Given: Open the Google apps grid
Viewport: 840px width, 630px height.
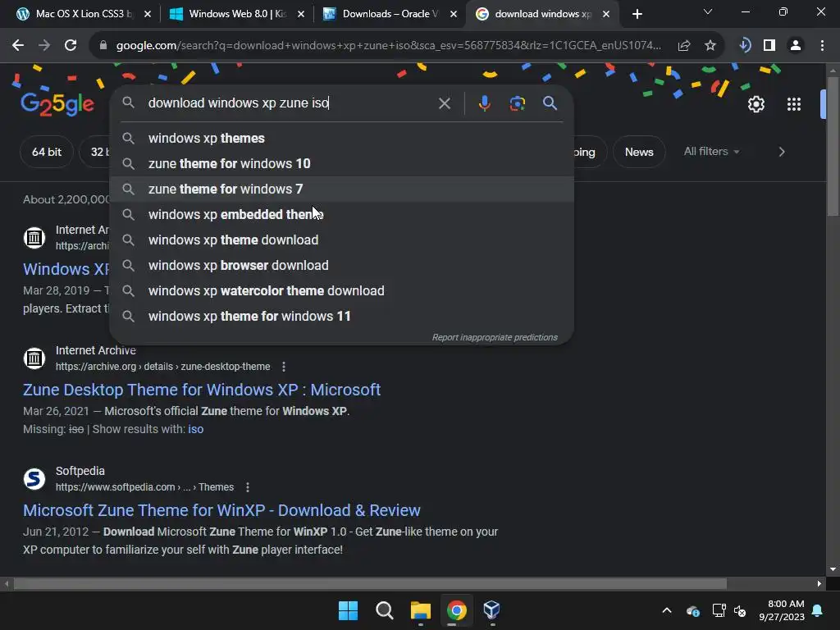Looking at the screenshot, I should [794, 104].
